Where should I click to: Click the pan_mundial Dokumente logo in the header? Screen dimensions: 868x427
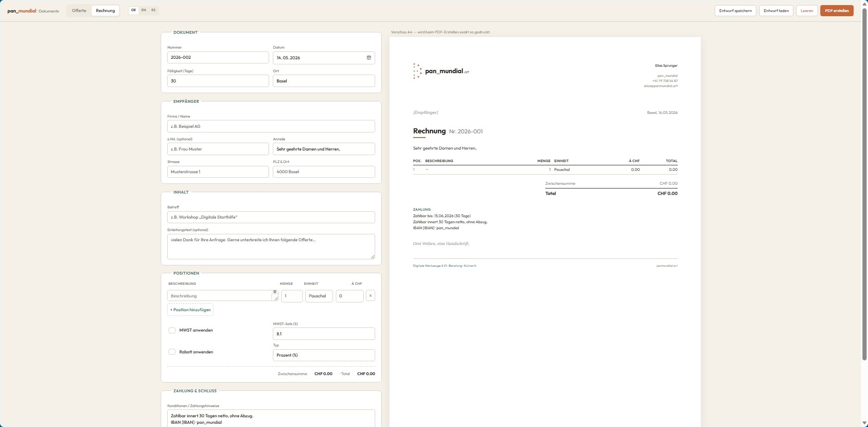click(33, 11)
